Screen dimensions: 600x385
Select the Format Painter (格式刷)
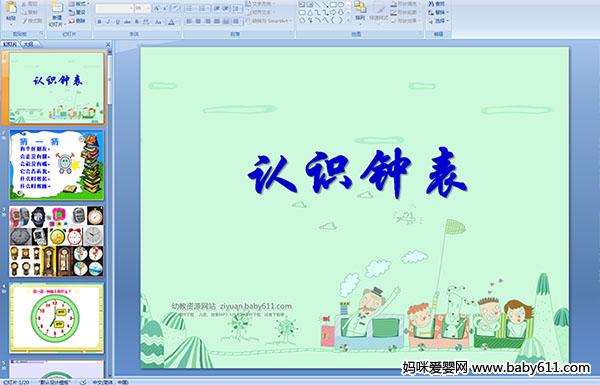[32, 21]
